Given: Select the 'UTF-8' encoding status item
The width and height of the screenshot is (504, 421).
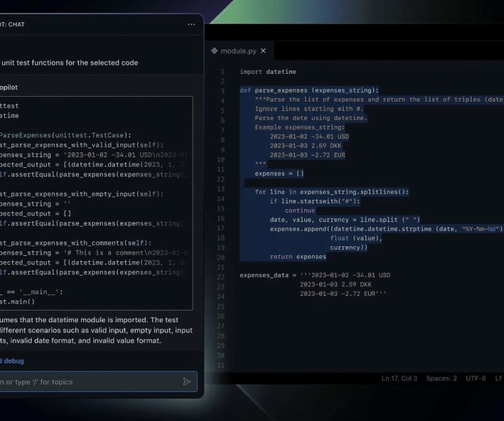Looking at the screenshot, I should pyautogui.click(x=476, y=378).
